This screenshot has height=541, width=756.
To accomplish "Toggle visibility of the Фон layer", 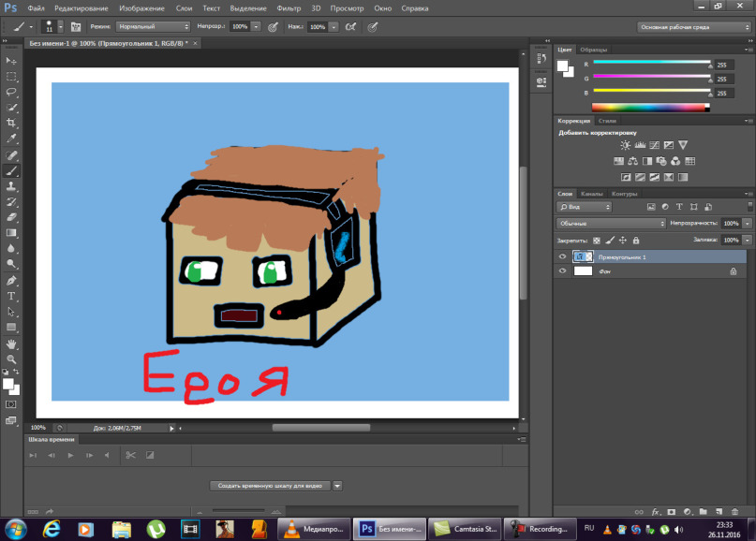I will pyautogui.click(x=562, y=270).
